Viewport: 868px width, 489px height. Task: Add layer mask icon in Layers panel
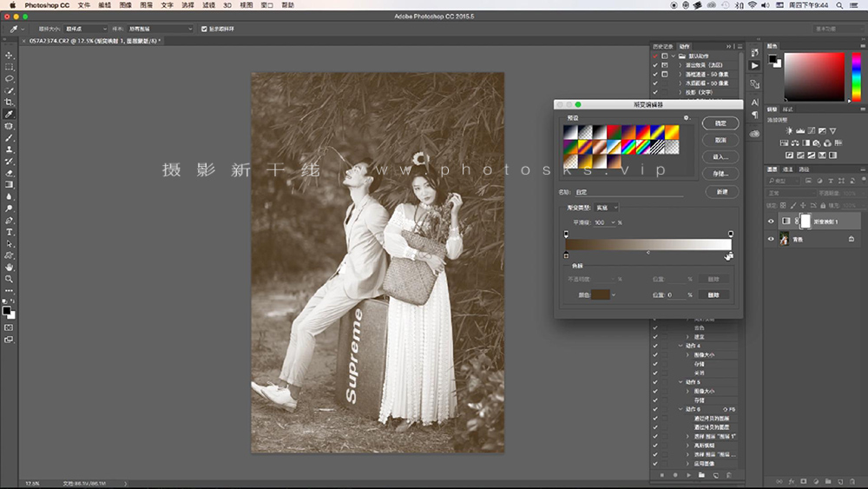point(804,482)
